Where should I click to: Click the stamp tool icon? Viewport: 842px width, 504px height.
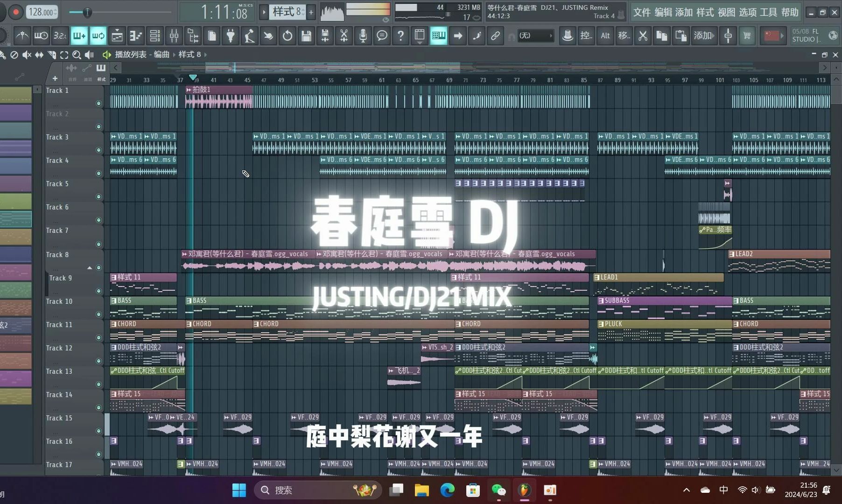click(x=568, y=35)
